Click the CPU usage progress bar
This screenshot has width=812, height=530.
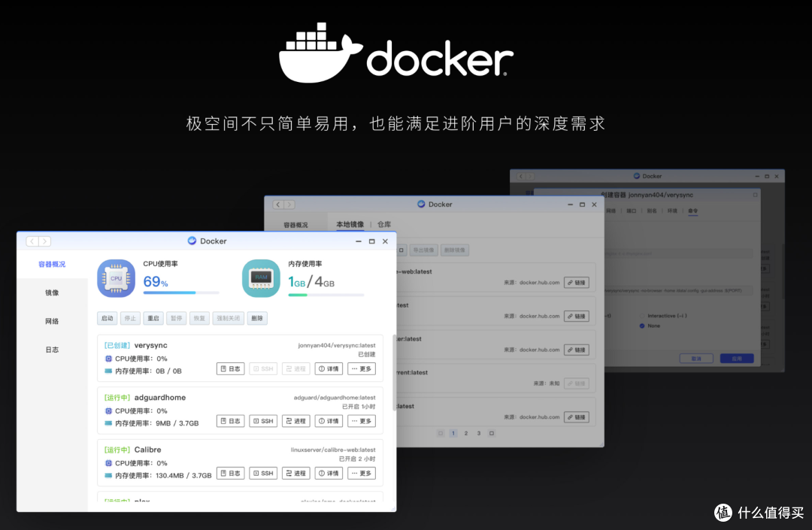point(181,293)
